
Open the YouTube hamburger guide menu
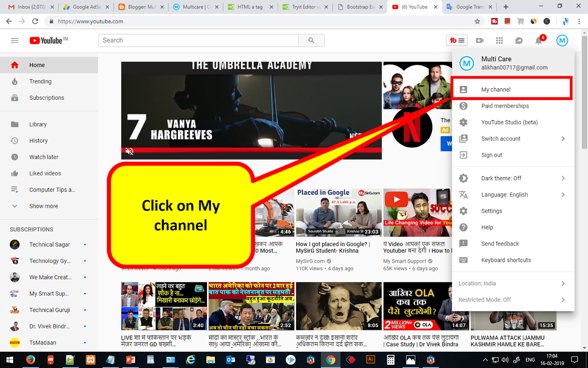15,40
